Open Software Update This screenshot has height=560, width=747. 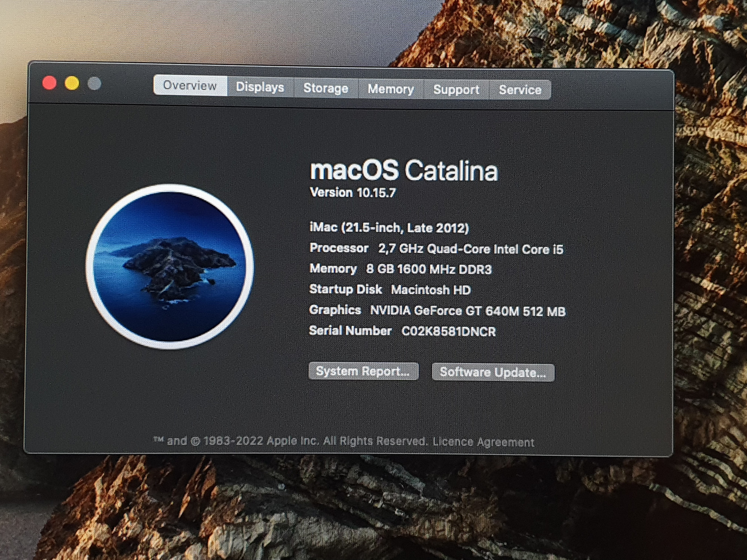pos(493,372)
